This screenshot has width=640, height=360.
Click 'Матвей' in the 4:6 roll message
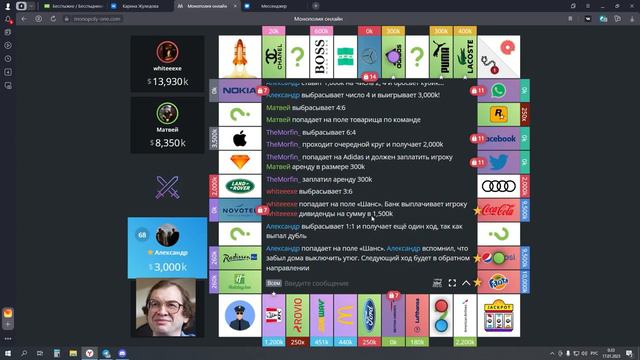278,108
